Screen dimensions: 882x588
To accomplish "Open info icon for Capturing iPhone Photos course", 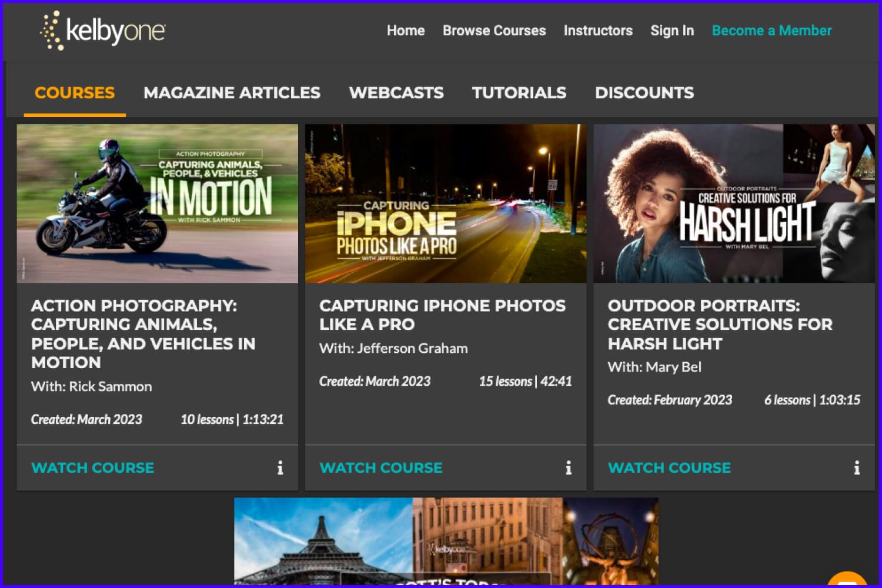I will [x=568, y=468].
